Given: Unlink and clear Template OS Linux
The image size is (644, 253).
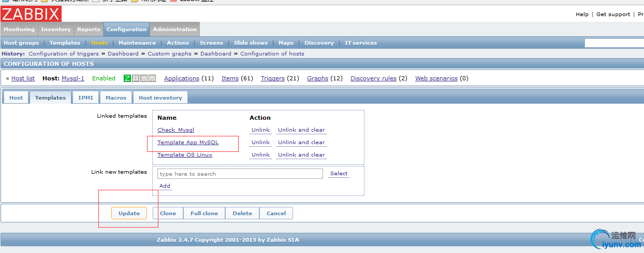Looking at the screenshot, I should 301,155.
